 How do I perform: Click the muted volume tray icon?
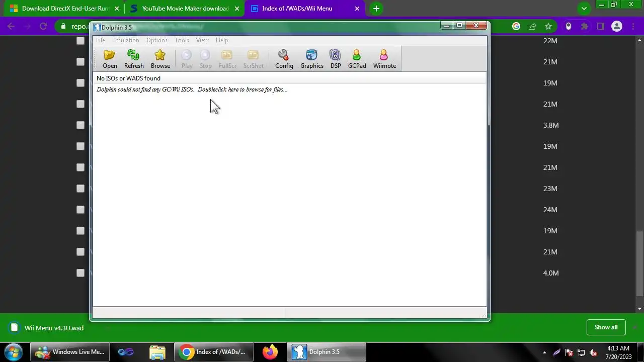(x=594, y=352)
